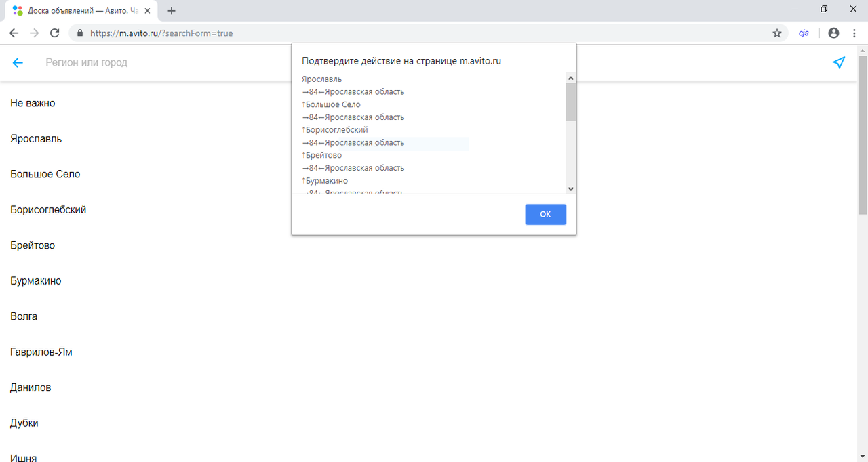Choose 'Ишня' from the list
This screenshot has width=868, height=462.
pos(23,459)
